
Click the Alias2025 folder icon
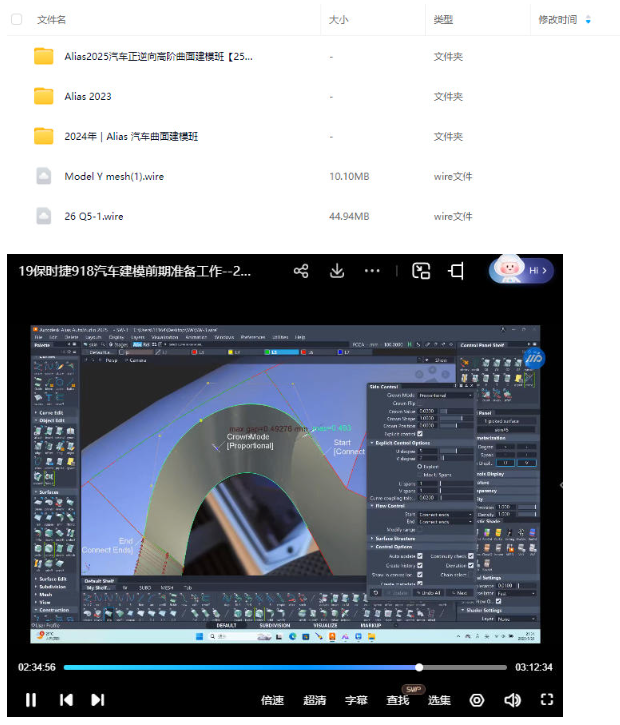[43, 56]
